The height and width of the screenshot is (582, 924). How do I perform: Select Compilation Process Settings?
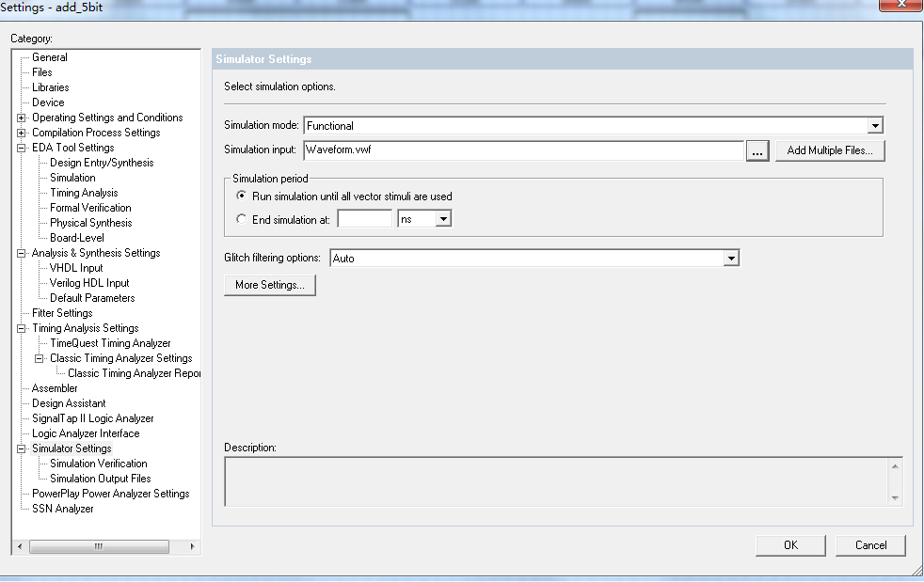coord(96,133)
